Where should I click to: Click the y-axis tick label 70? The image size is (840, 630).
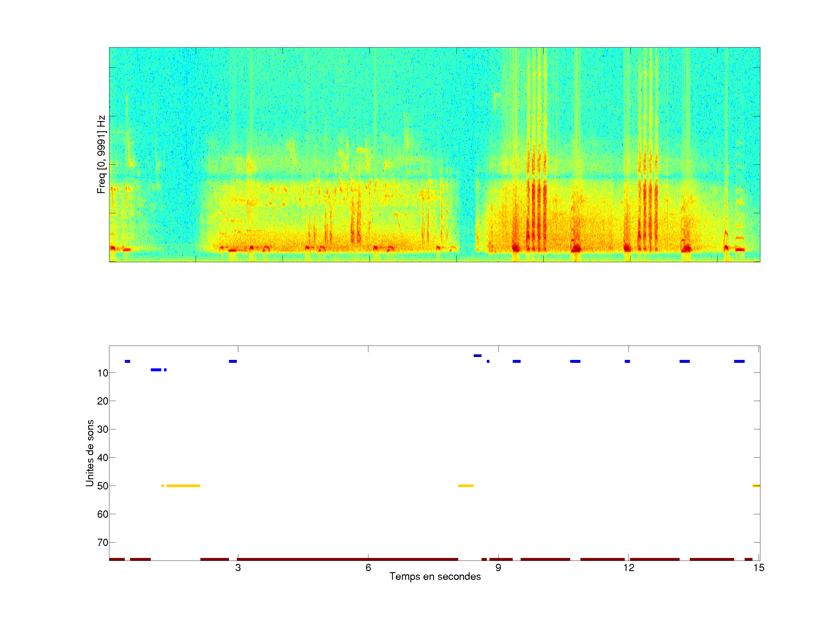103,542
